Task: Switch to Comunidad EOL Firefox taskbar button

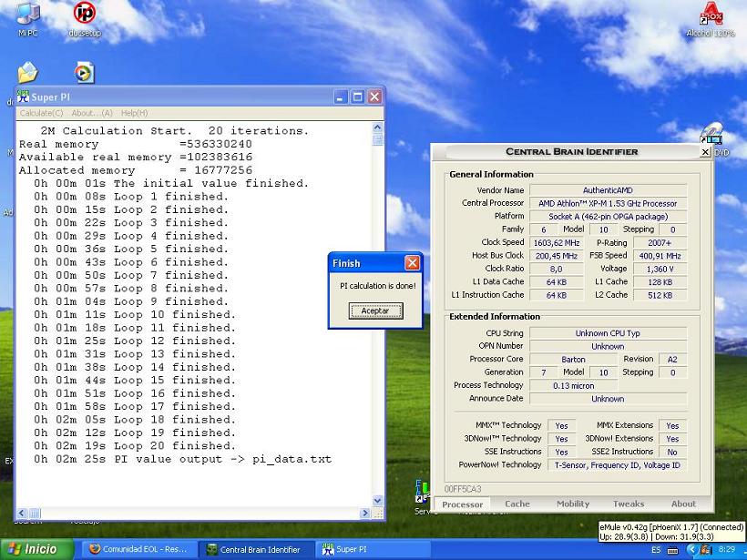Action: [x=137, y=549]
